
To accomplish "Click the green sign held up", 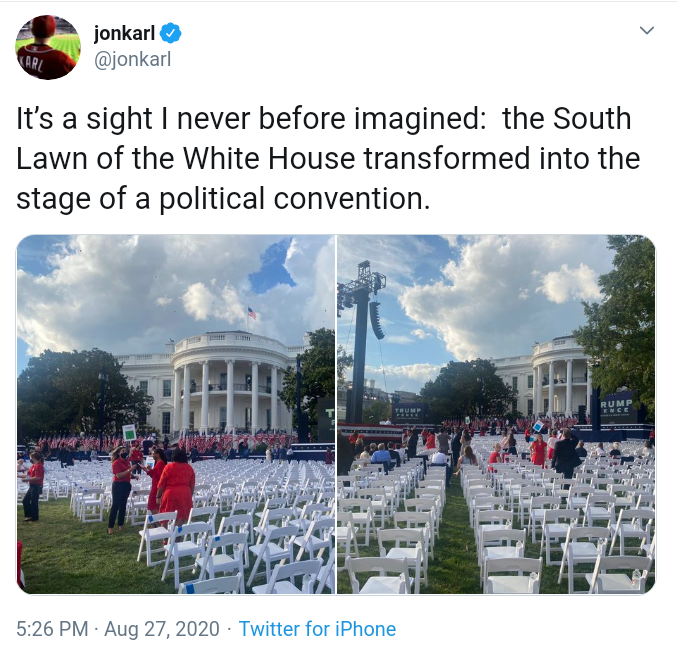I will tap(130, 433).
